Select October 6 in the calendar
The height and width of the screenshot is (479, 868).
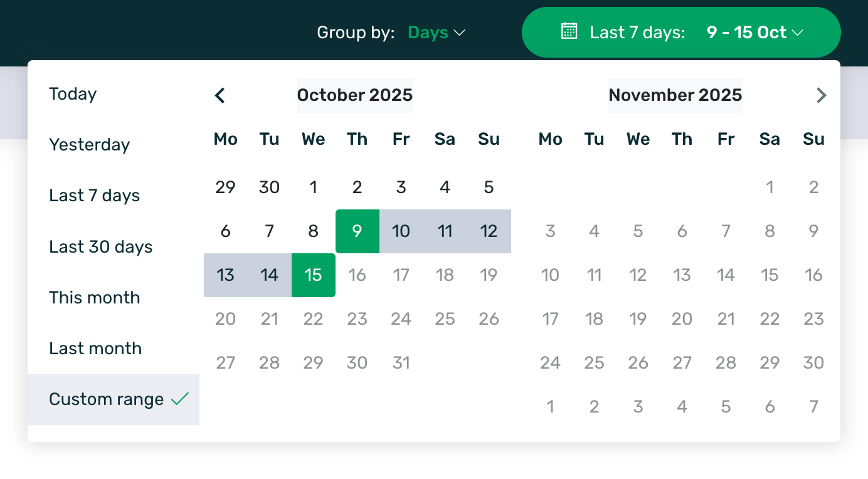click(225, 231)
